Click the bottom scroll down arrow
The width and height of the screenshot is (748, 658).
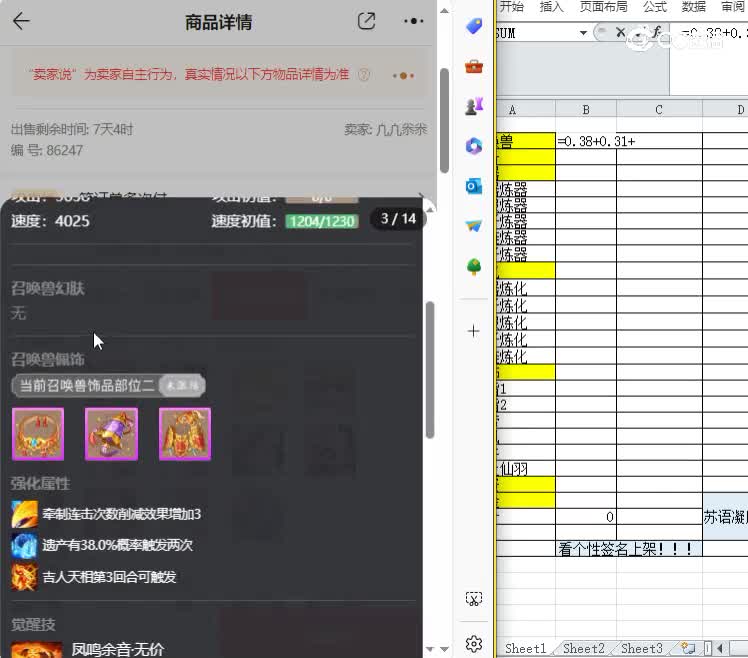pos(444,649)
